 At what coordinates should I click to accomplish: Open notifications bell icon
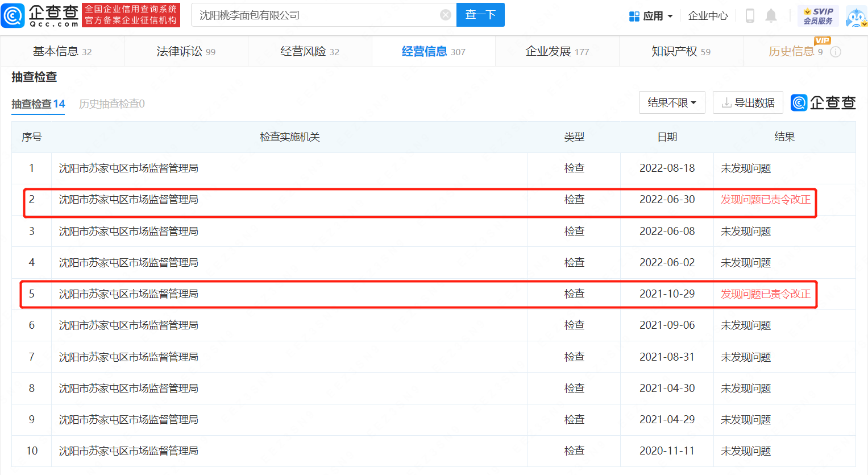tap(771, 16)
